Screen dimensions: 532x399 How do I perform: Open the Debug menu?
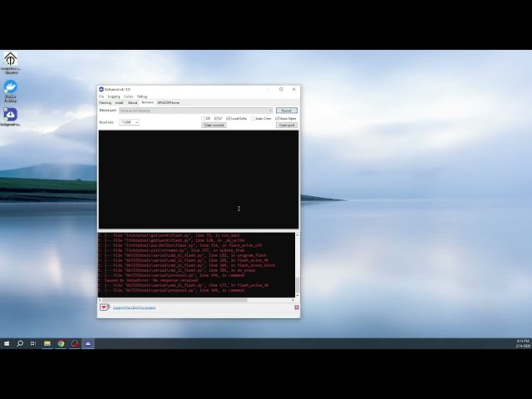click(142, 96)
